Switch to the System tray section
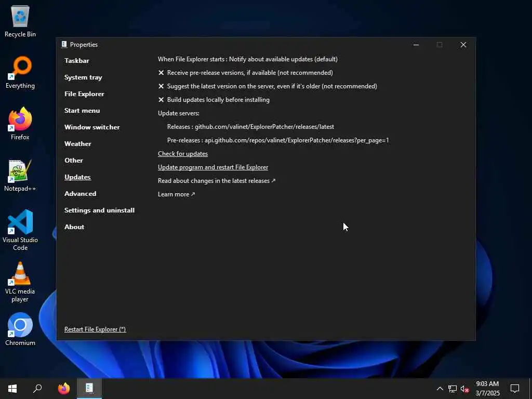 [x=83, y=77]
